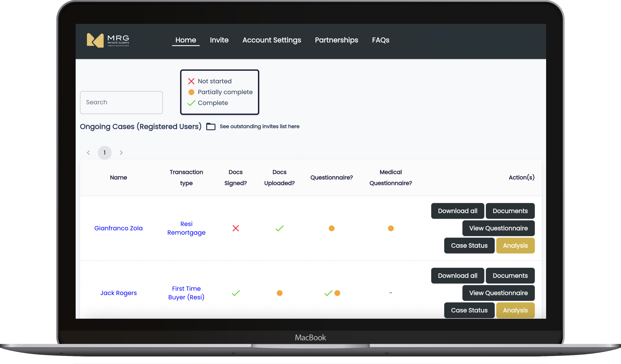Open the Invite menu item
The image size is (621, 364).
point(219,40)
